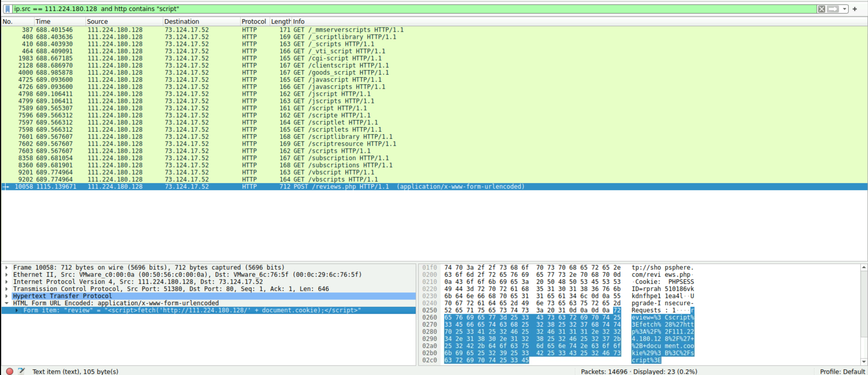
Task: Apply the display filter using the arrow icon
Action: click(x=833, y=9)
